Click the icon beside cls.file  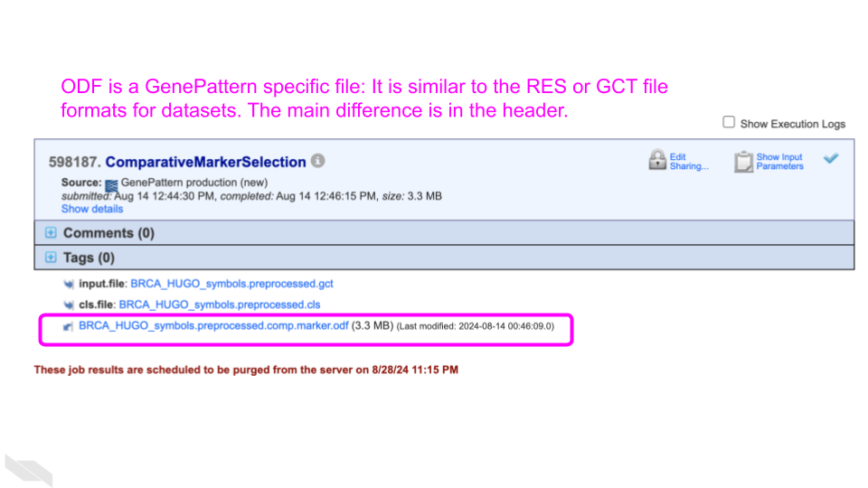[x=68, y=305]
